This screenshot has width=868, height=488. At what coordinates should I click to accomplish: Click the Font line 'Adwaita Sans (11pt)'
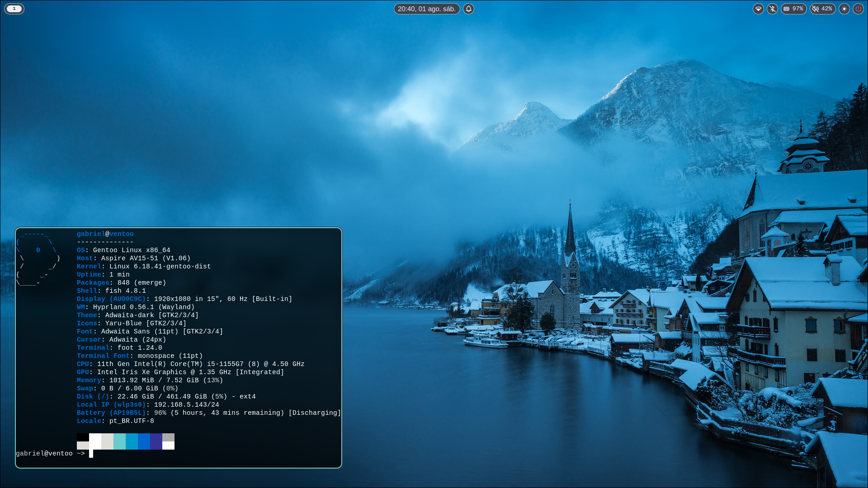click(150, 332)
